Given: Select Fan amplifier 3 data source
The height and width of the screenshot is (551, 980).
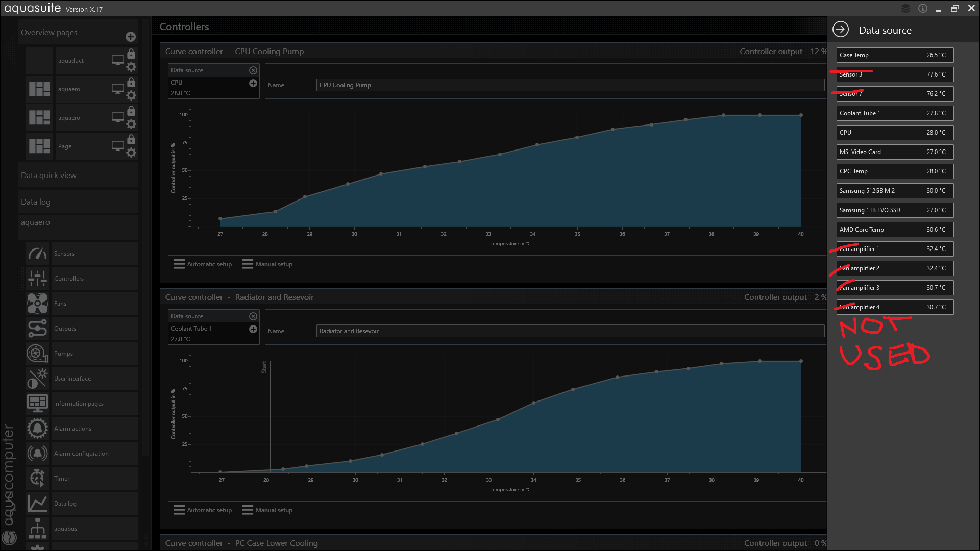Looking at the screenshot, I should pyautogui.click(x=895, y=288).
